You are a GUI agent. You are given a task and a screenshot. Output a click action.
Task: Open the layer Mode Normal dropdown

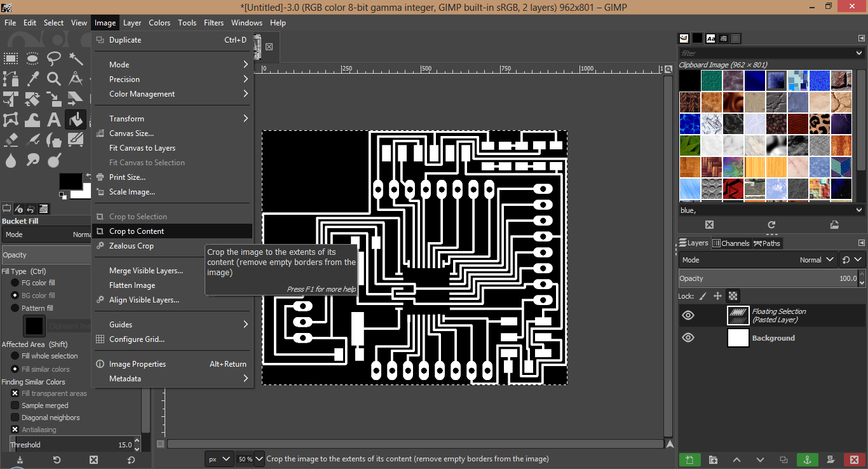(x=758, y=260)
